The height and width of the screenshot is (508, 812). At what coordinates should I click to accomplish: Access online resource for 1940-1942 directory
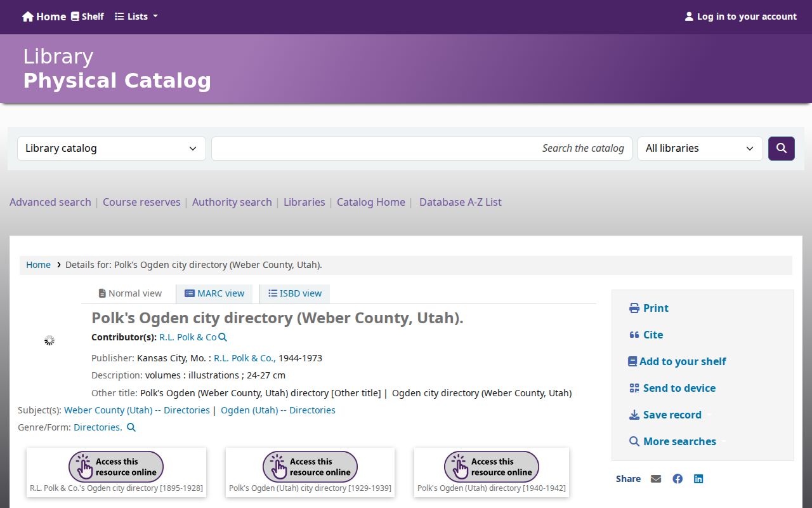(492, 467)
